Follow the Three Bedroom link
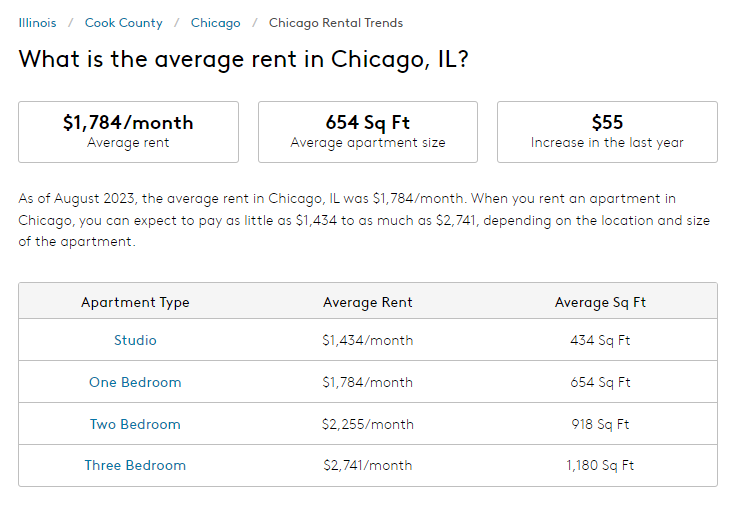 (135, 465)
